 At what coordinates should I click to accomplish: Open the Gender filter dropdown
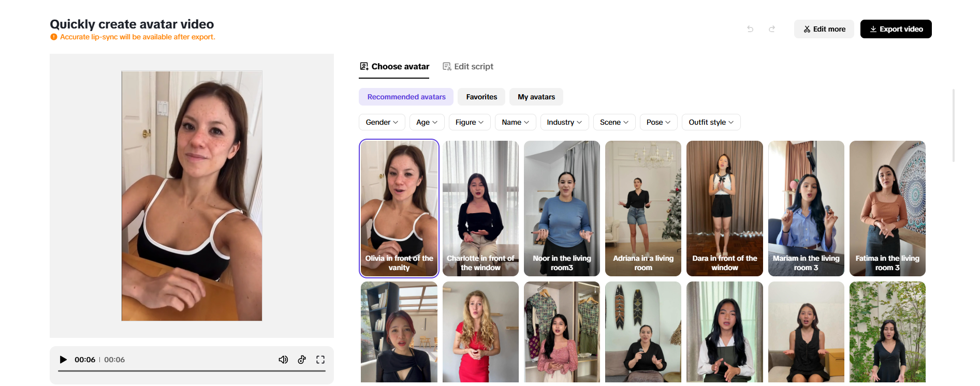tap(382, 122)
